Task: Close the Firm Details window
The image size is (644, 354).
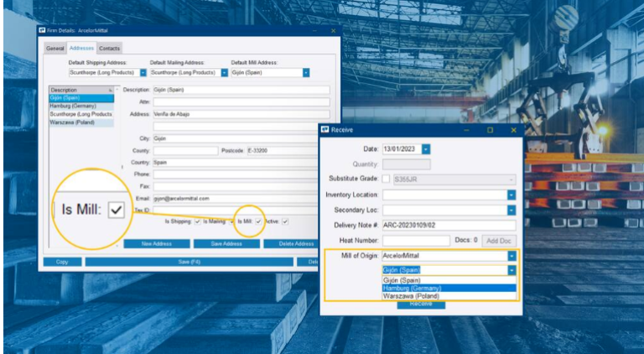Action: [333, 31]
